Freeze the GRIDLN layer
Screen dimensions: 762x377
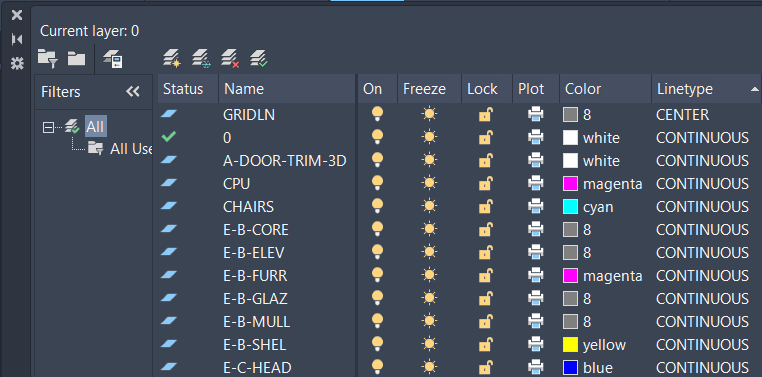pyautogui.click(x=429, y=114)
